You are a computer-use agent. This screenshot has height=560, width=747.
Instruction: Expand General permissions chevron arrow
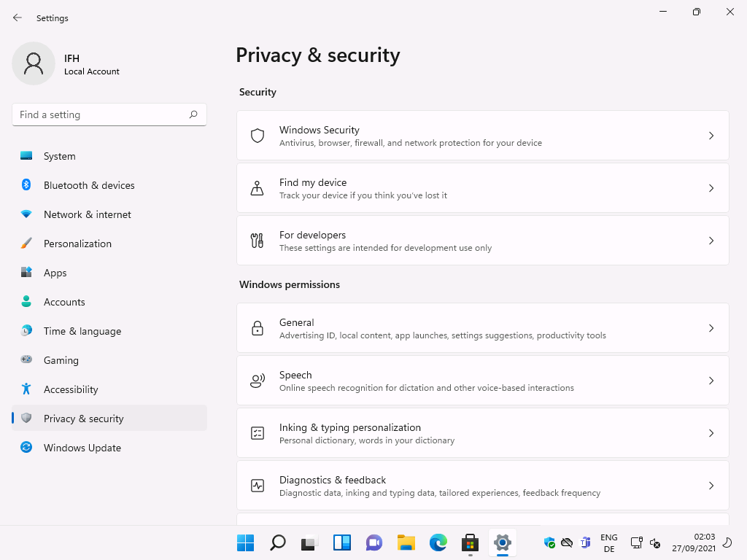tap(711, 328)
